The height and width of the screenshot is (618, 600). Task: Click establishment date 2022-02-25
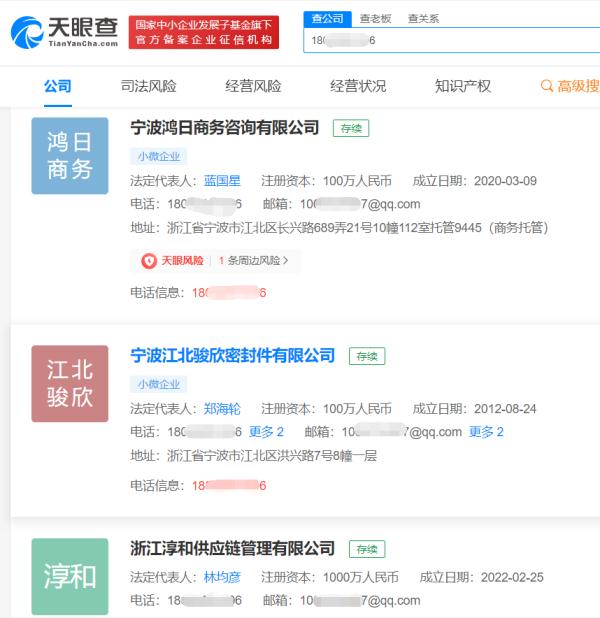coord(512,577)
